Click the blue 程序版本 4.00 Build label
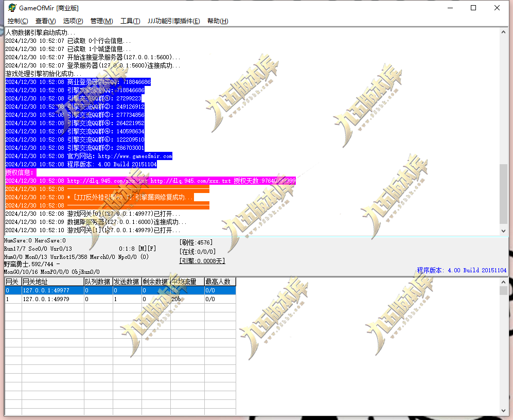The width and height of the screenshot is (513, 420). pos(462,270)
